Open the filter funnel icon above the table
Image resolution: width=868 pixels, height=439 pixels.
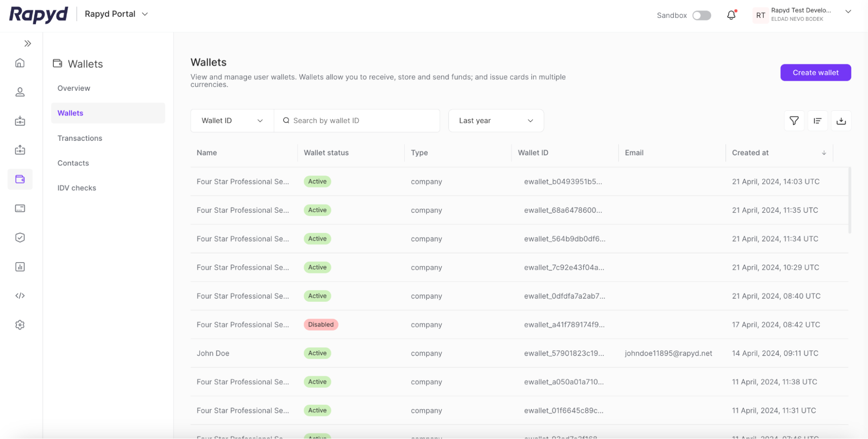coord(794,121)
